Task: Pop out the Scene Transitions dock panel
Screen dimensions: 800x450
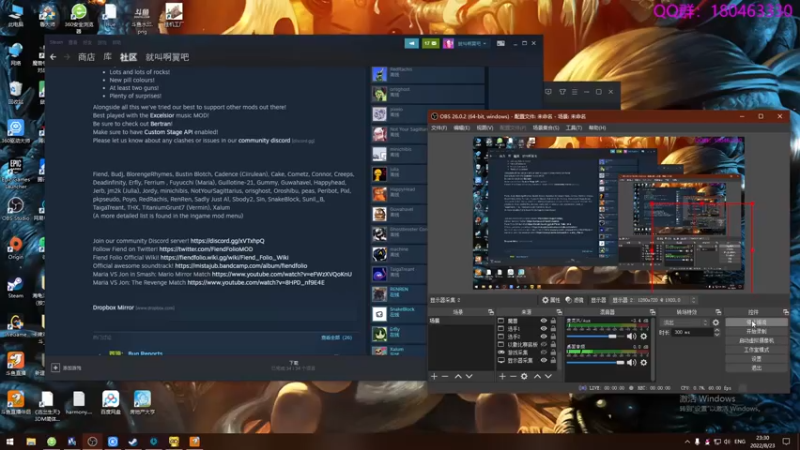Action: [x=718, y=312]
